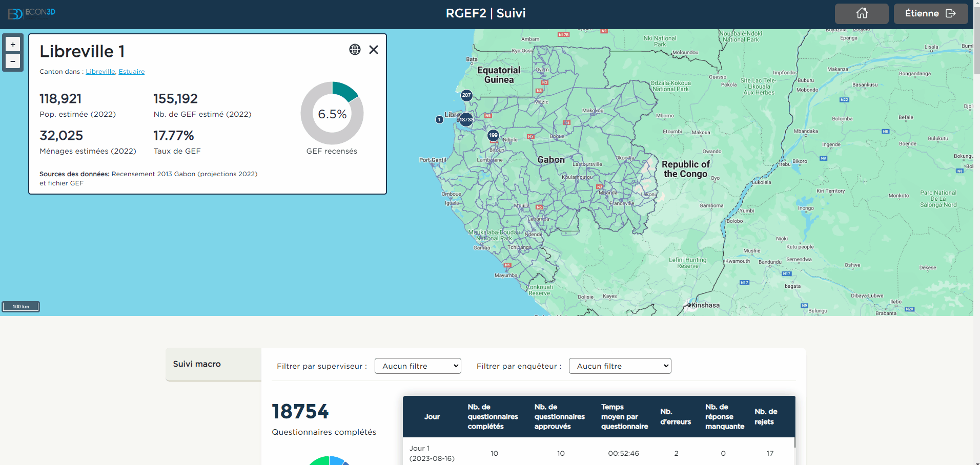Close the Libreville 1 info panel
The height and width of the screenshot is (465, 980).
coord(374,50)
